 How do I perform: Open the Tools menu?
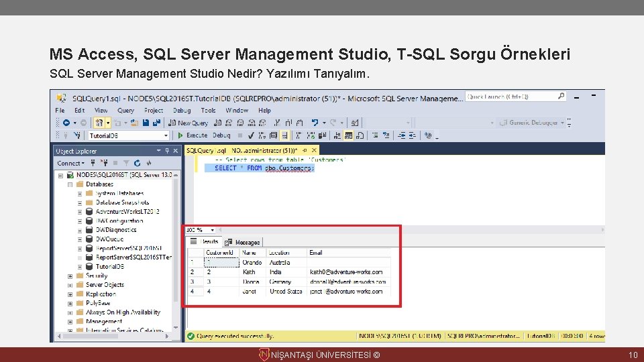[x=208, y=111]
